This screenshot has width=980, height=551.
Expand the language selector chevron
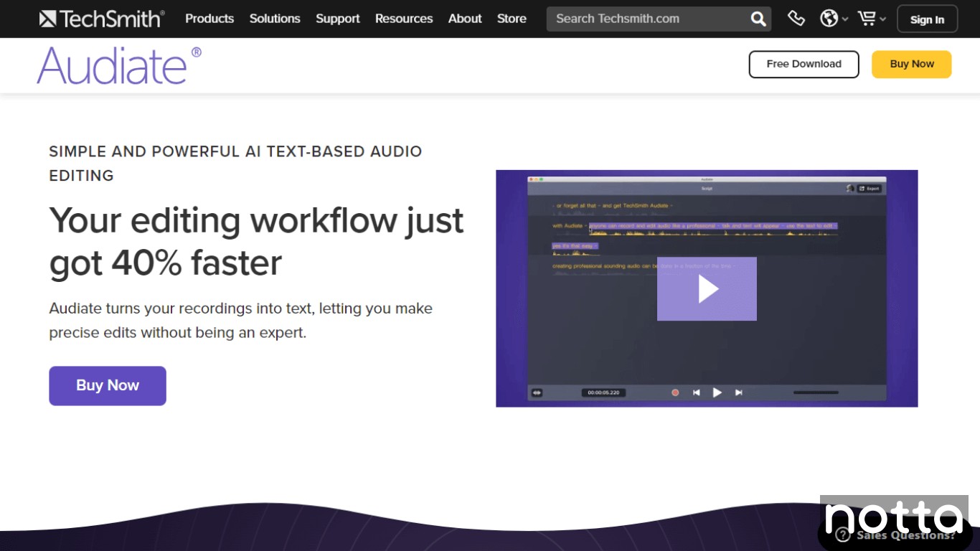tap(845, 19)
